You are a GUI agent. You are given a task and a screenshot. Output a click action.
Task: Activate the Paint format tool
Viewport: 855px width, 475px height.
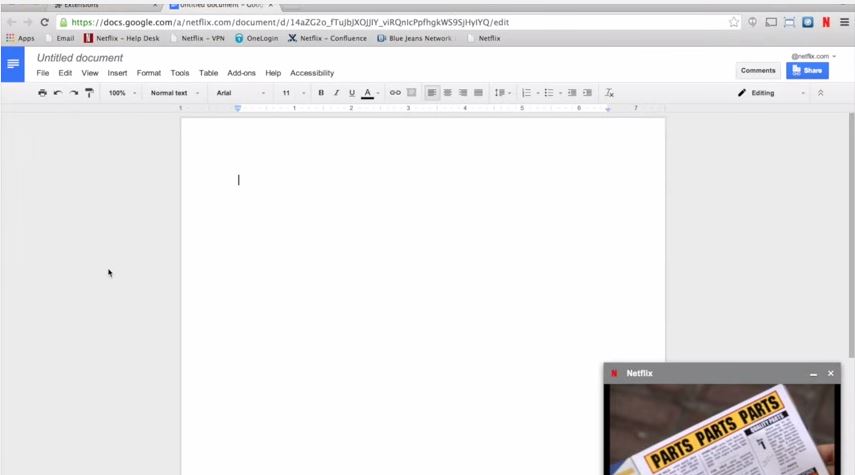(89, 93)
